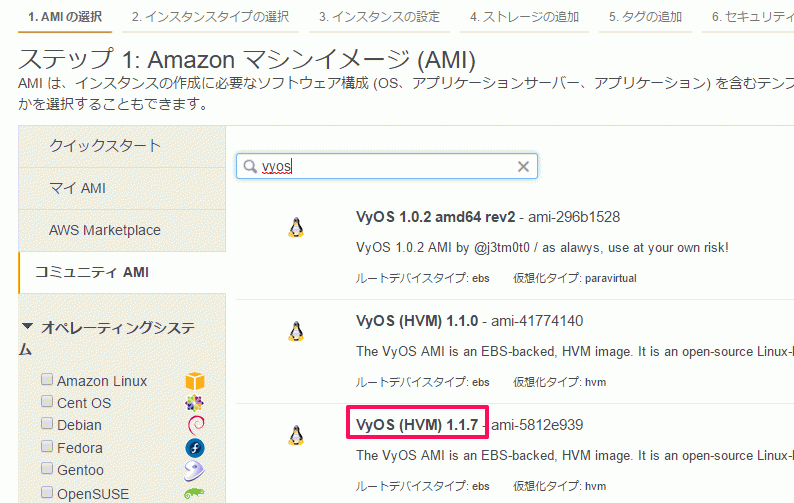Check the OpenSUSE filter checkbox
794x503 pixels.
pos(47,492)
